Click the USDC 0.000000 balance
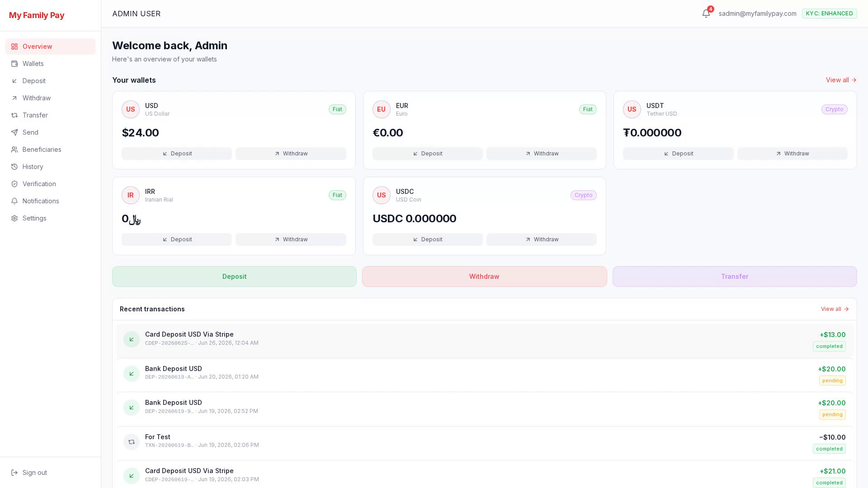The image size is (868, 488). 414,219
